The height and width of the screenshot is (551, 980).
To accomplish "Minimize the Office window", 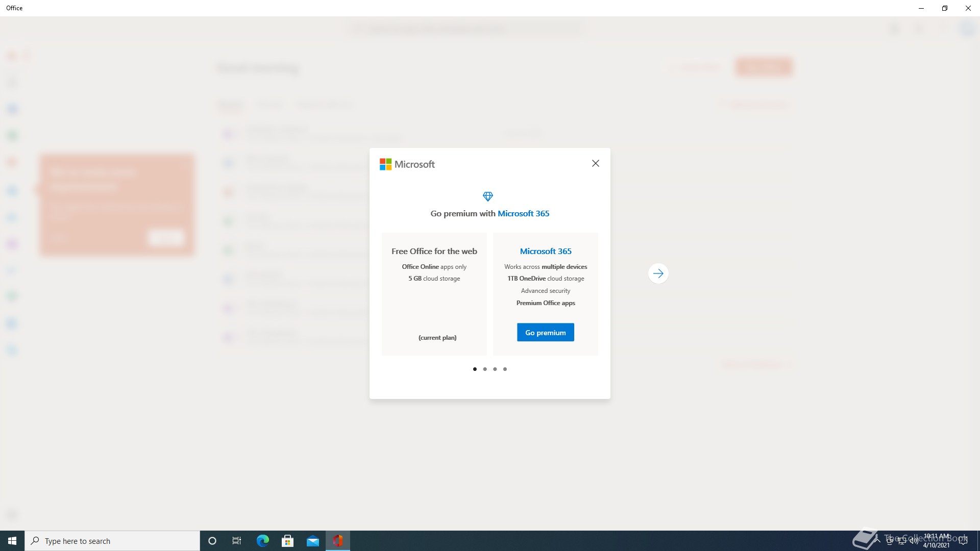I will click(921, 8).
